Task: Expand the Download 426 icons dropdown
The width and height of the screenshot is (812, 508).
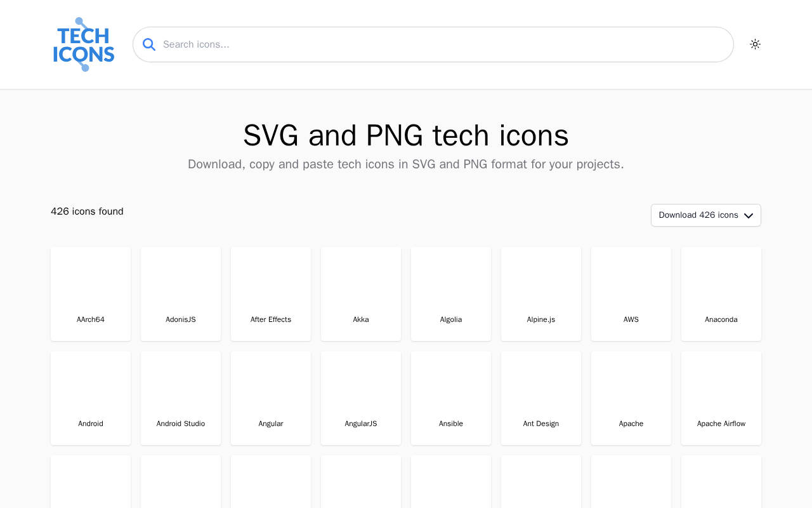Action: [705, 215]
